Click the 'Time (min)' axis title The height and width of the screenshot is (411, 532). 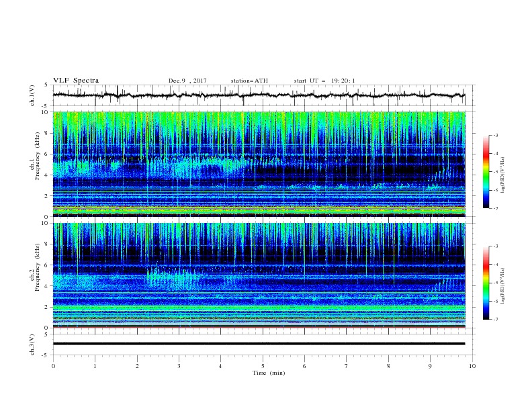(269, 373)
